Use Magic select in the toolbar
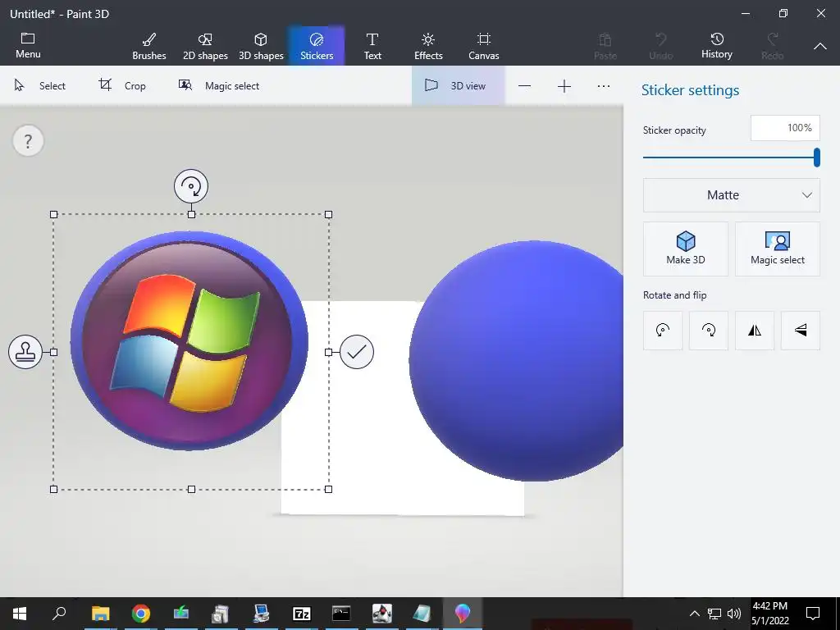Viewport: 840px width, 630px height. 218,85
